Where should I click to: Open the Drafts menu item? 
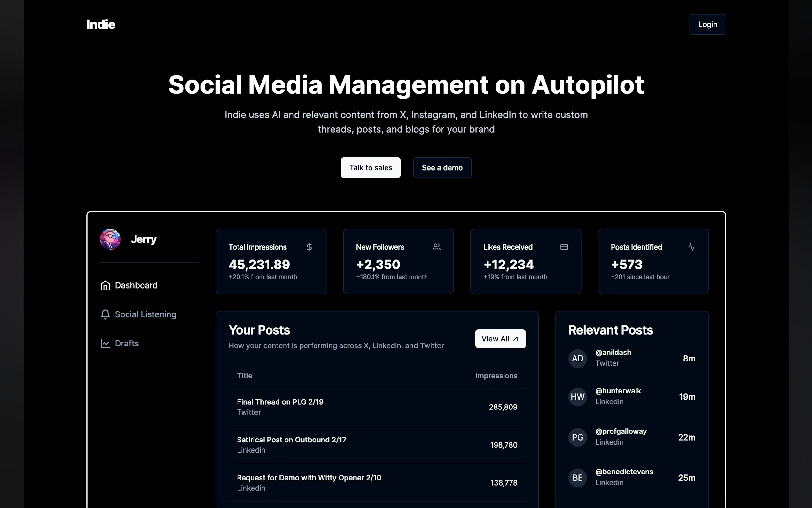coord(127,343)
